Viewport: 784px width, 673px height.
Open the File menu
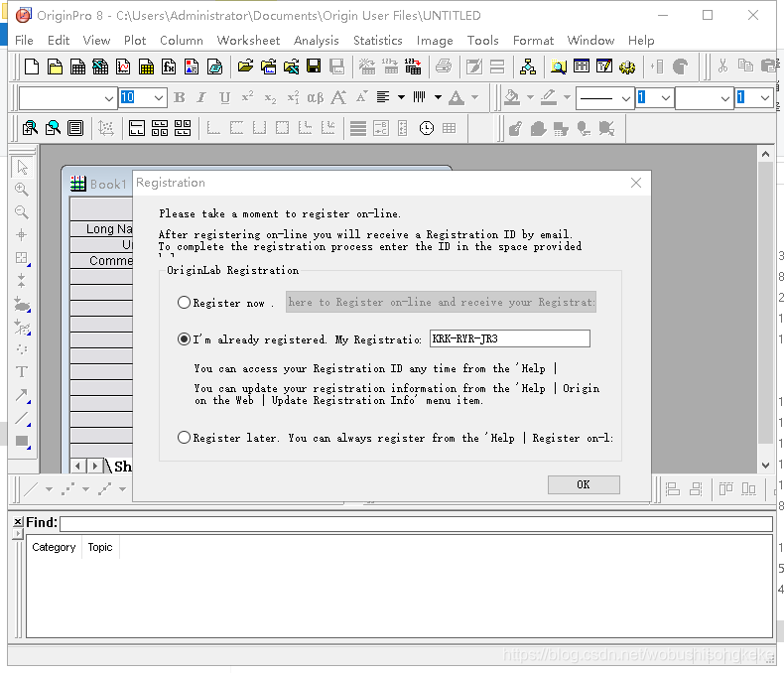click(24, 41)
